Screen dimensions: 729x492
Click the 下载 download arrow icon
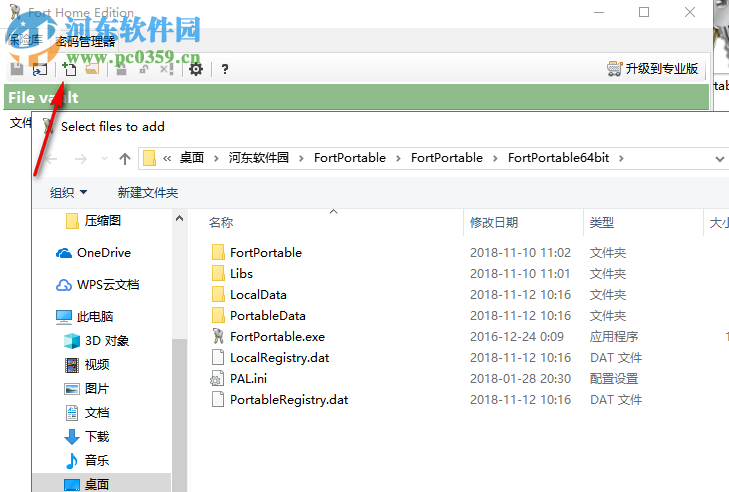[x=72, y=437]
